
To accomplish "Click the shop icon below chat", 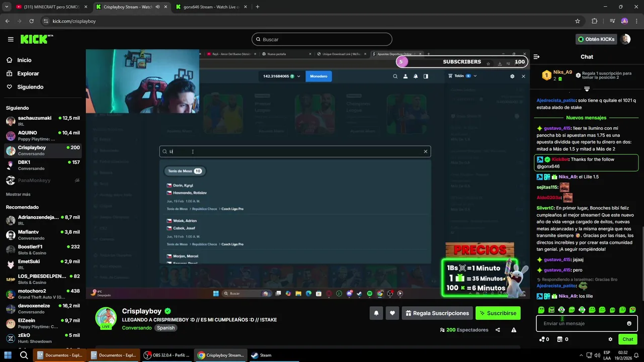I will coord(559,339).
